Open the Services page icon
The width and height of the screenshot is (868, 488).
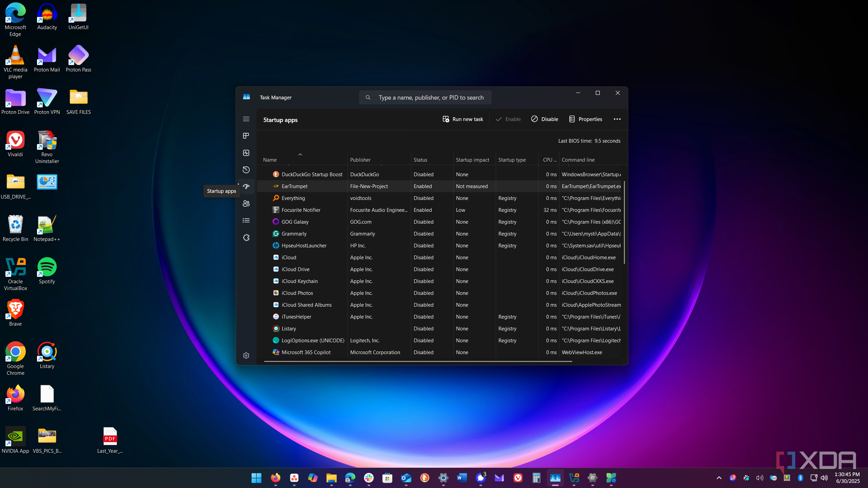(x=246, y=238)
